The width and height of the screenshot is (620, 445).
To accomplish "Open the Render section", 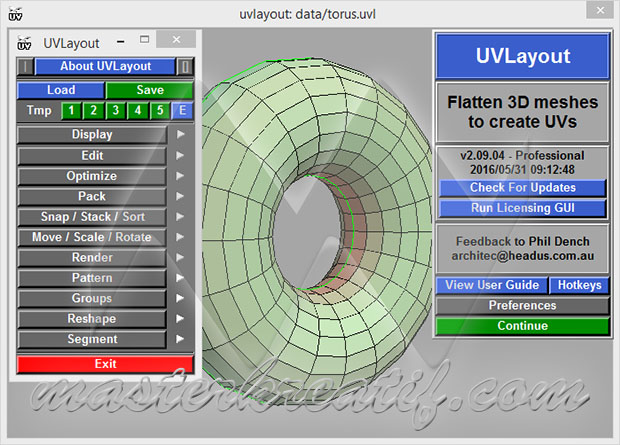I will coord(92,258).
